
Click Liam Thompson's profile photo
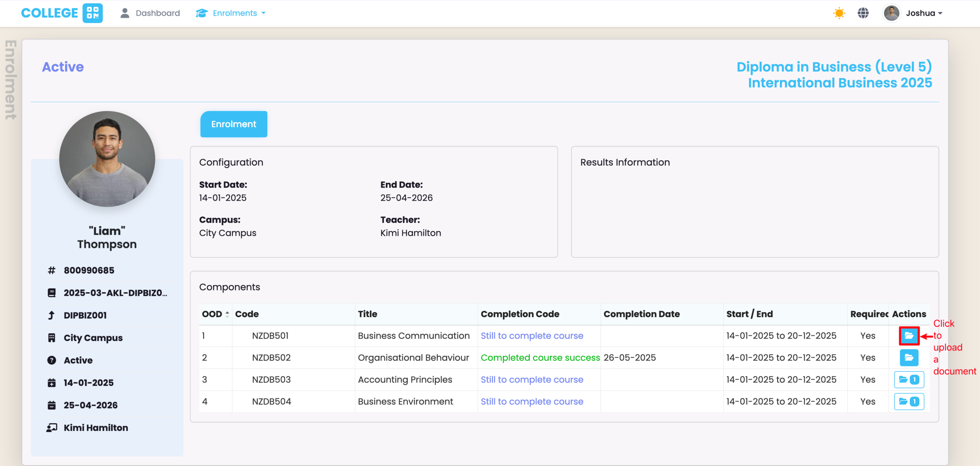107,159
